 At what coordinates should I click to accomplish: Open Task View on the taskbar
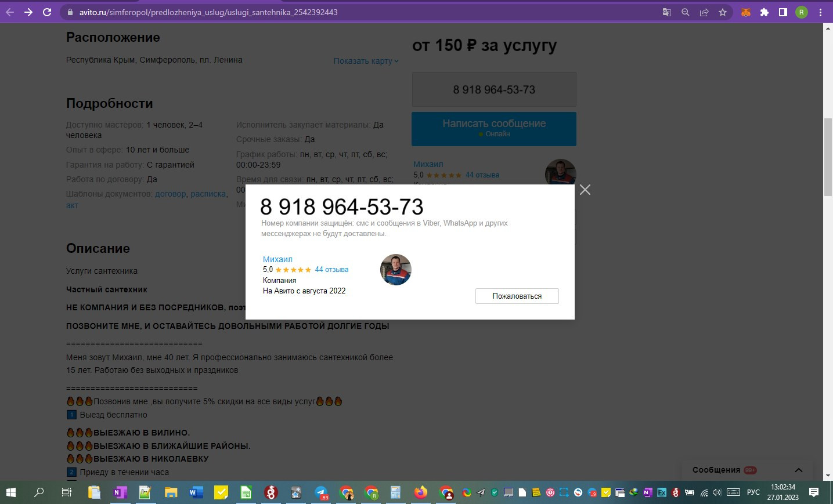(x=67, y=492)
